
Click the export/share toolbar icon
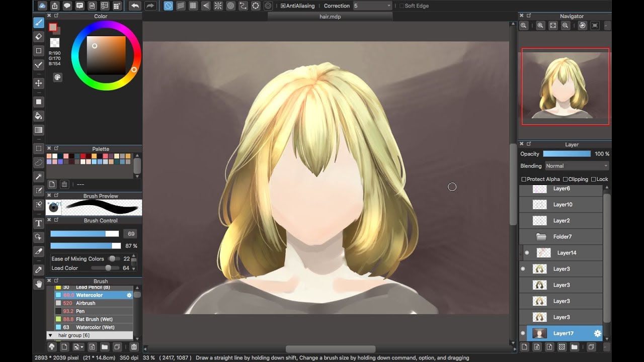click(x=54, y=6)
